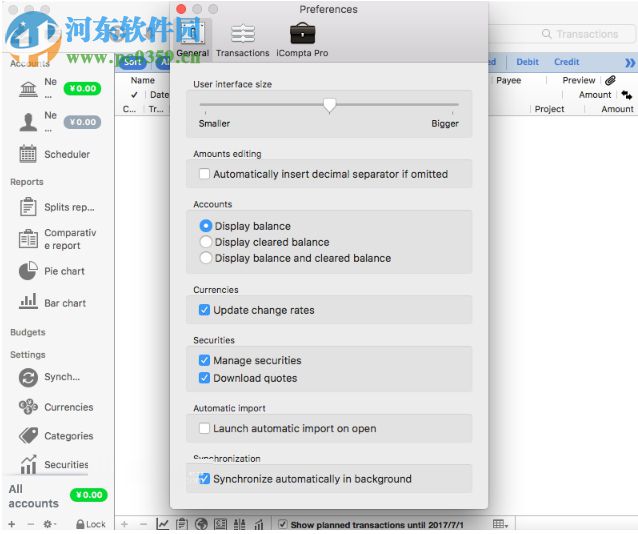Viewport: 638px width, 534px height.
Task: Select the person account icon in sidebar
Action: [x=28, y=122]
